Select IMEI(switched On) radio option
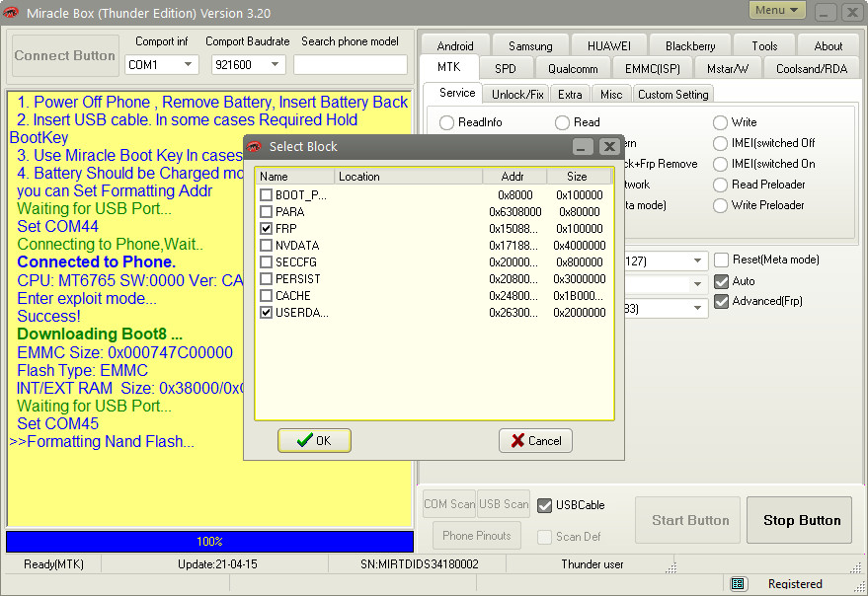 coord(720,164)
